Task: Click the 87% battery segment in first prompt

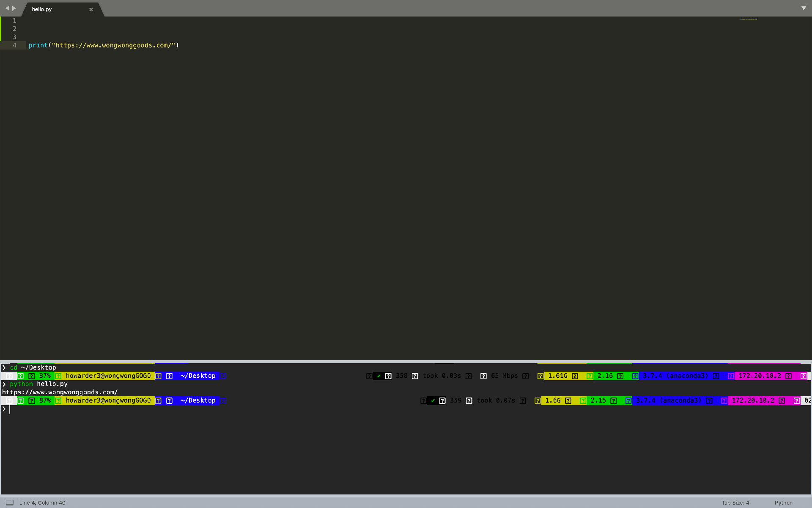Action: (45, 376)
